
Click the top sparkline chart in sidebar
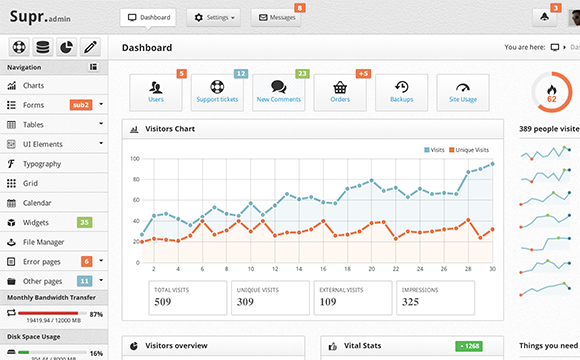(546, 153)
